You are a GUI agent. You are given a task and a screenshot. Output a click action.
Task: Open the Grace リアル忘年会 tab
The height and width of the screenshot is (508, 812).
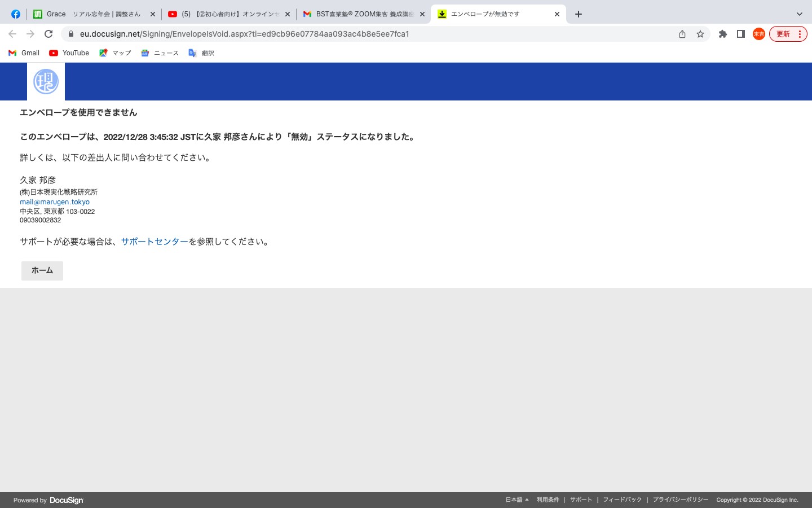pos(94,14)
